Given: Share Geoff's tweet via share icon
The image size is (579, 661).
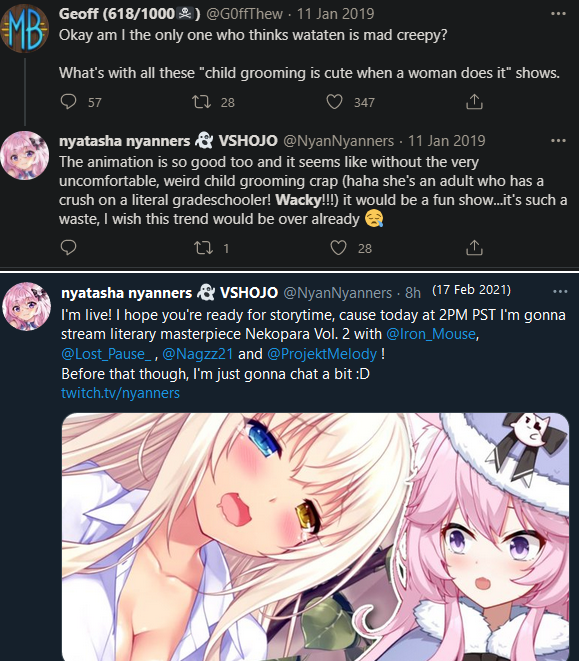Looking at the screenshot, I should click(474, 102).
